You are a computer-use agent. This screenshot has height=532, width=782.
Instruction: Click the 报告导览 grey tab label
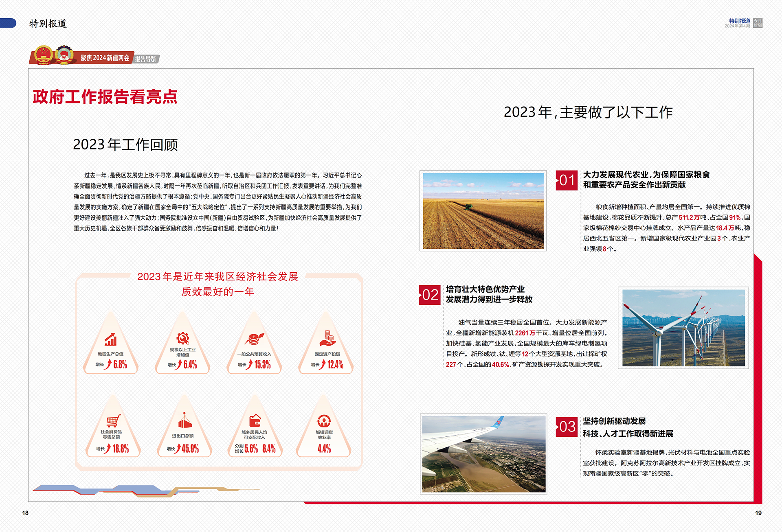click(145, 59)
